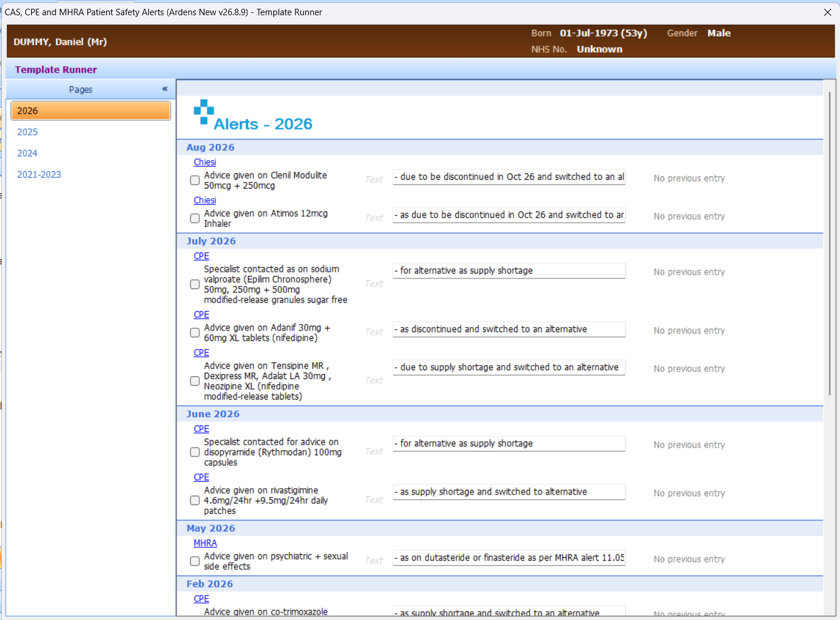840x620 pixels.
Task: Go to the 2021-2023 page
Action: click(39, 175)
